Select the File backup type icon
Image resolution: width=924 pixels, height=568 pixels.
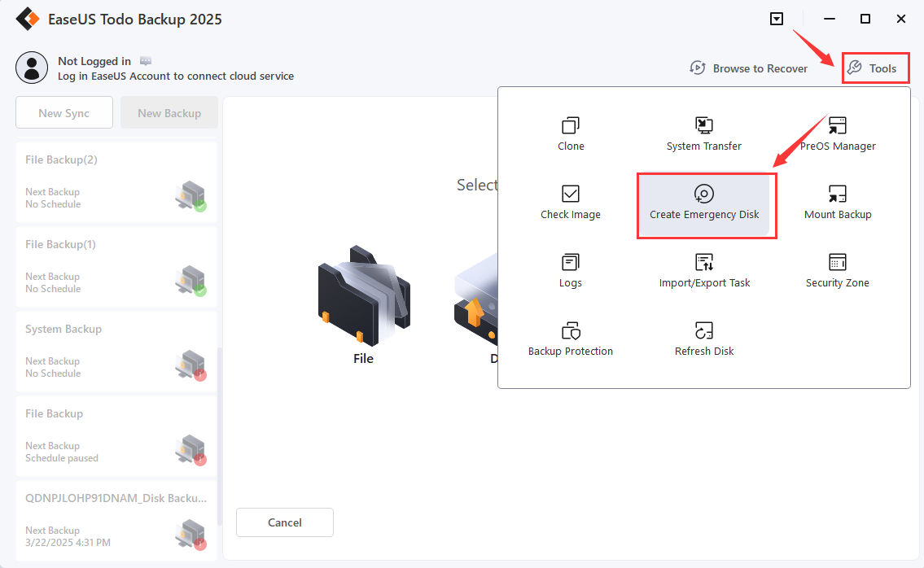point(364,295)
